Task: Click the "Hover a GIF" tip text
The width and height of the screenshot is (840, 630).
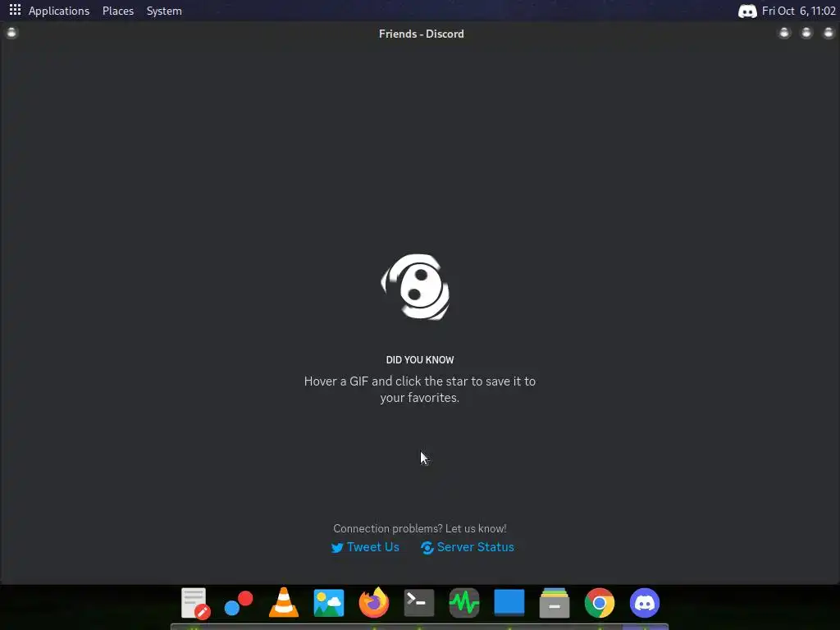Action: coord(420,390)
